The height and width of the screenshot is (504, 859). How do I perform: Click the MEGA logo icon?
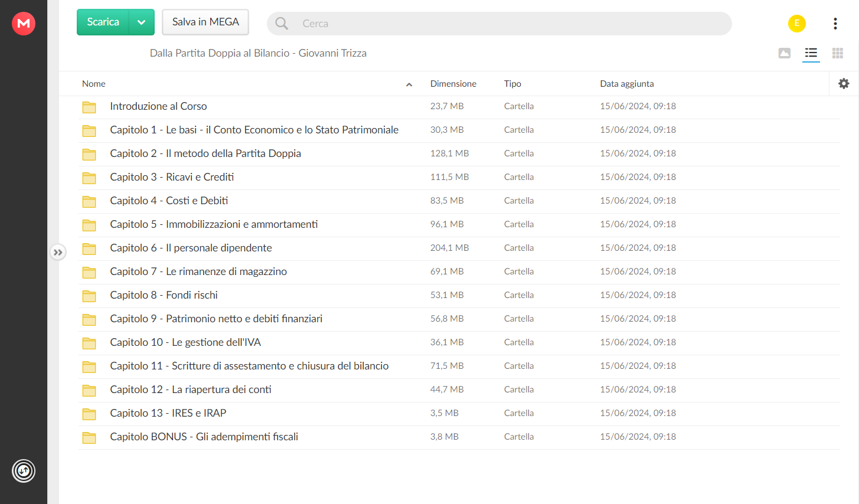(24, 24)
